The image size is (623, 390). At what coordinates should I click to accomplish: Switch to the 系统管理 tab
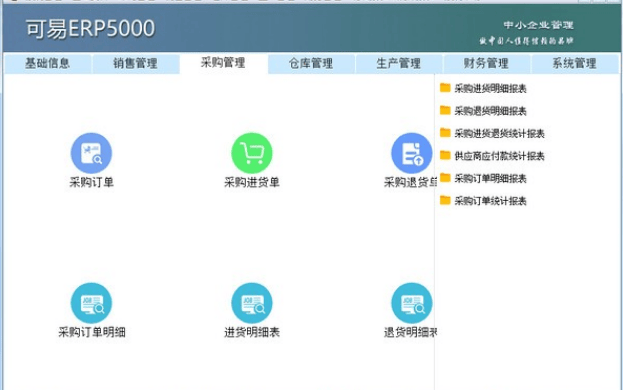[575, 64]
